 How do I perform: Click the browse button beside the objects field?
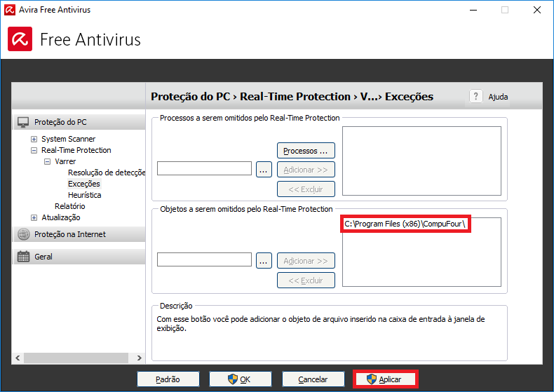264,260
